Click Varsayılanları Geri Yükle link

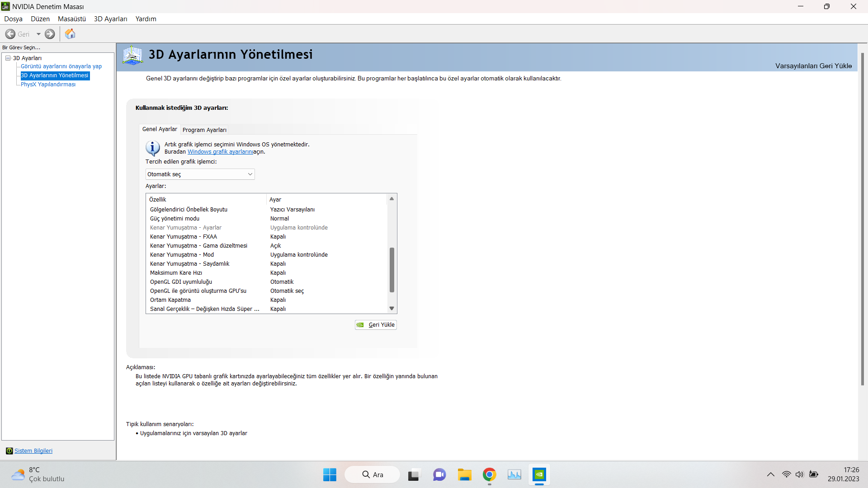[813, 66]
